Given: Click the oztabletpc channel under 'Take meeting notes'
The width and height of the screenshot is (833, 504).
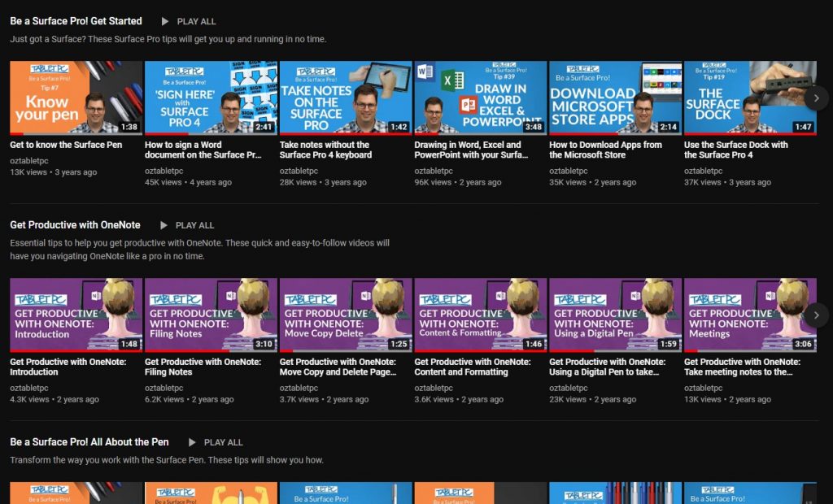Looking at the screenshot, I should coord(704,389).
